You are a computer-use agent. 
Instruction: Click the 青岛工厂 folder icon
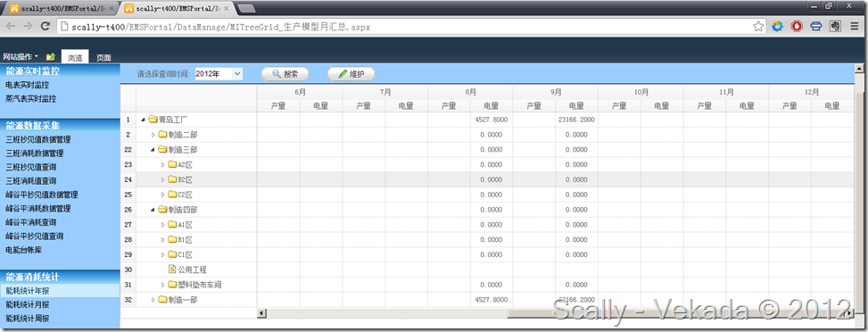tap(153, 120)
